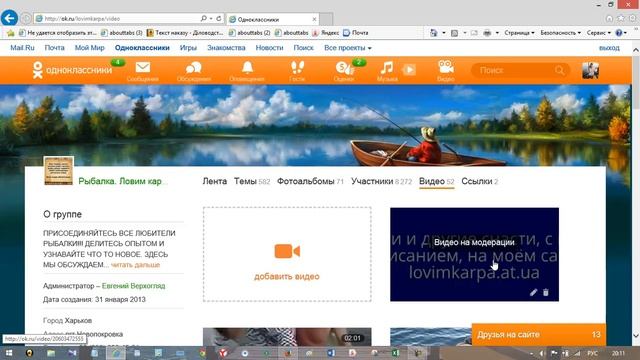Open the Безопасность dropdown menu
This screenshot has width=640, height=360.
tap(560, 33)
